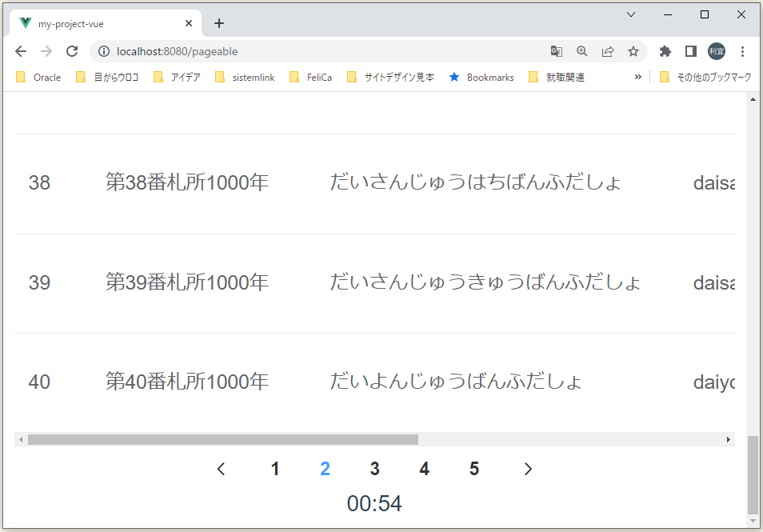Expand the bookmarks overflow chevron
The height and width of the screenshot is (532, 763).
[637, 77]
